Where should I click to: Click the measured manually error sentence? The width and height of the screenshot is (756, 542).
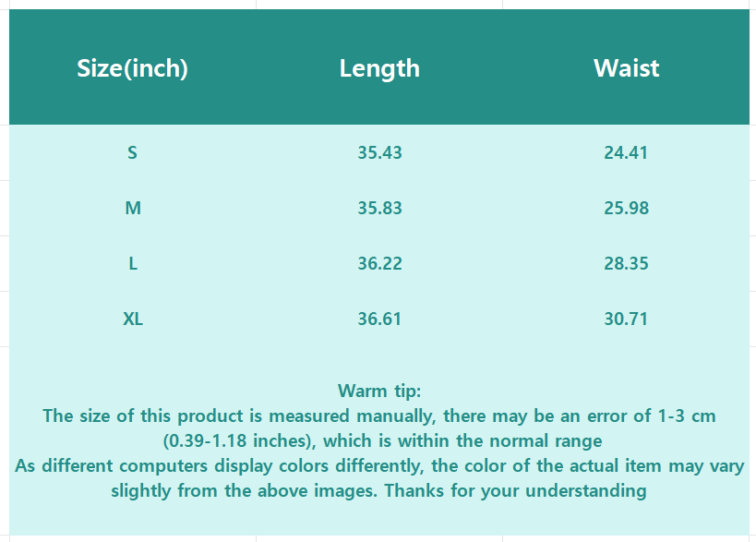point(379,416)
